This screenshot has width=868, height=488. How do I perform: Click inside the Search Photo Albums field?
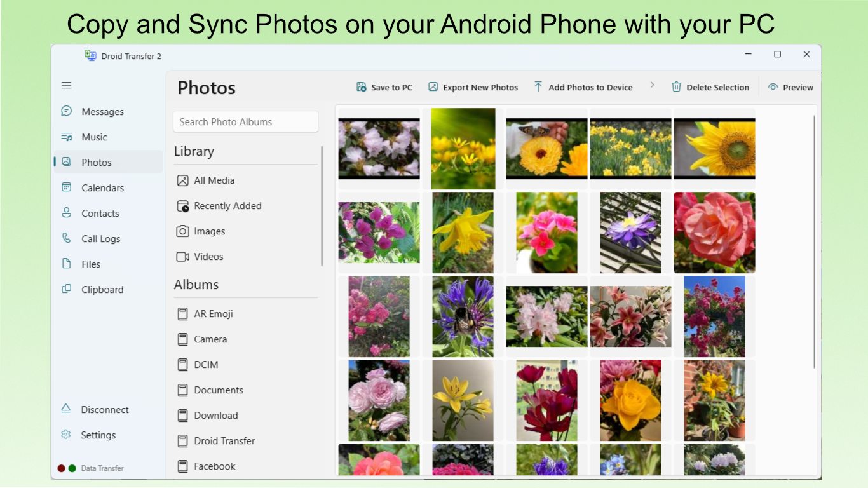245,121
